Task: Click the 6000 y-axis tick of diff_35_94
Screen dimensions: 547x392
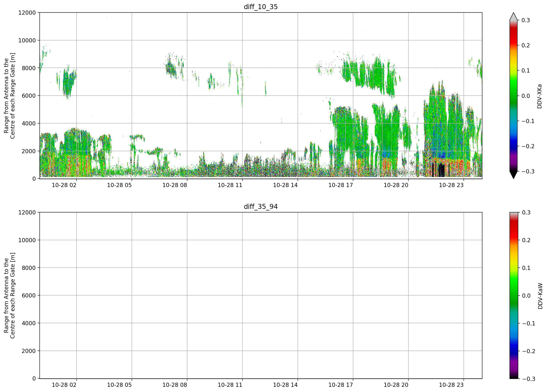Action: pos(29,295)
